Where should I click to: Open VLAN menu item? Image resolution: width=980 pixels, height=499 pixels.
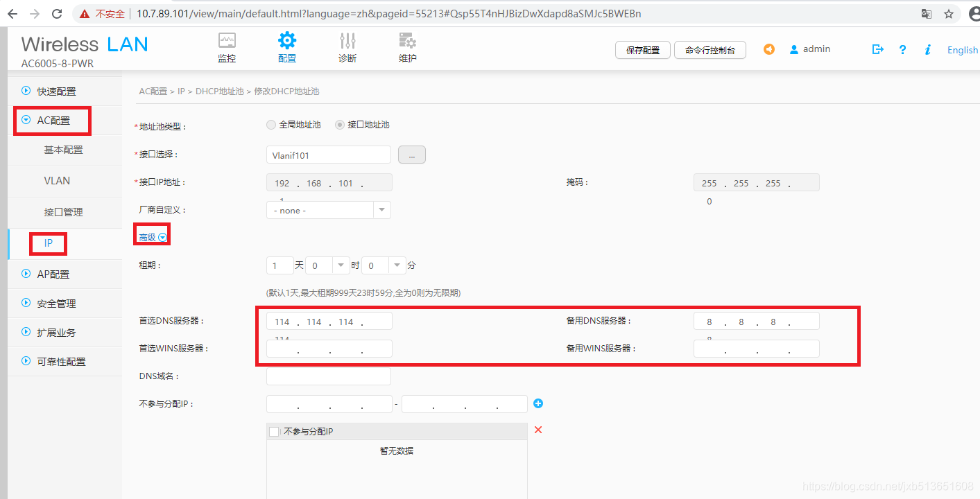coord(57,181)
